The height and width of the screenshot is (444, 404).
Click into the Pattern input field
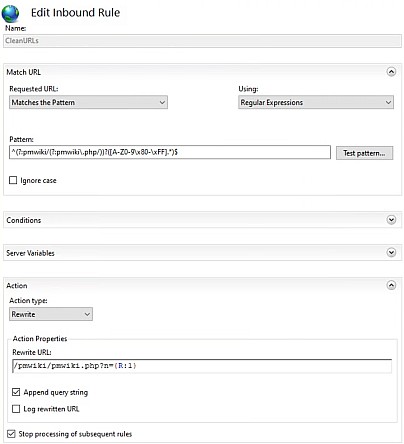click(x=170, y=152)
